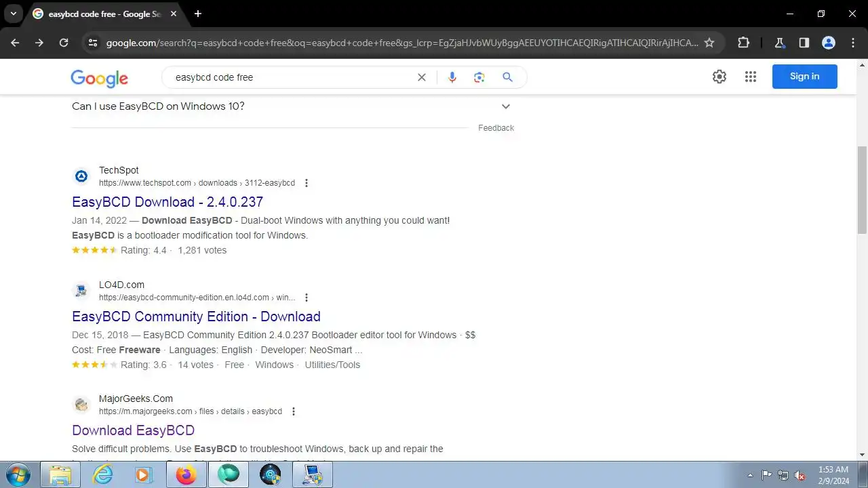
Task: Close the easybcd code free tab
Action: pyautogui.click(x=174, y=14)
